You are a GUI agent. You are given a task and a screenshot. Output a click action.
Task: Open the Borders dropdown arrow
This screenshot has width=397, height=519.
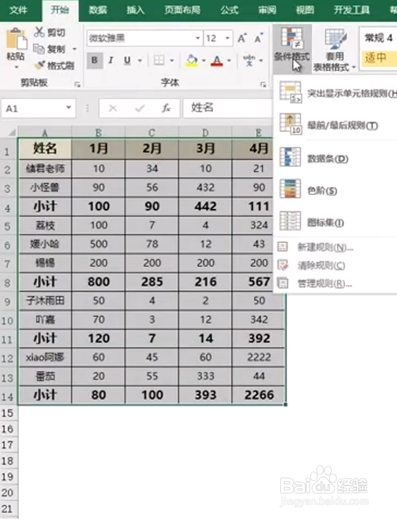point(172,60)
